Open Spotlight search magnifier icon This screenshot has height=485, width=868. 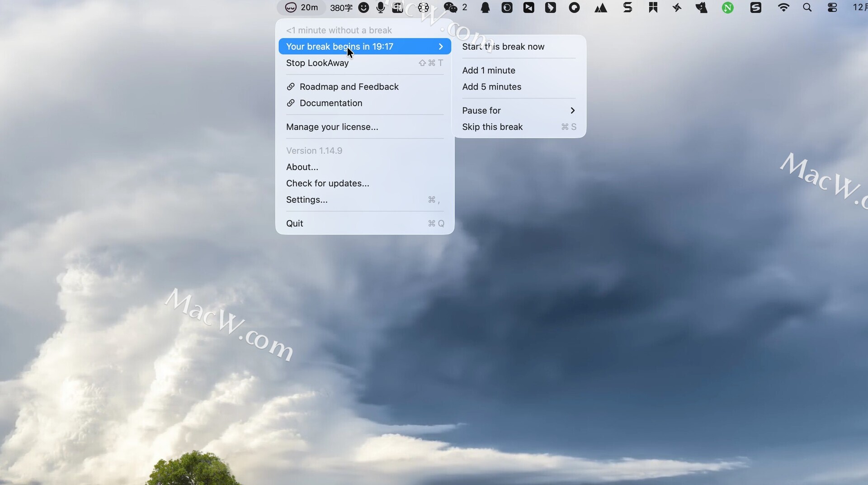point(807,8)
